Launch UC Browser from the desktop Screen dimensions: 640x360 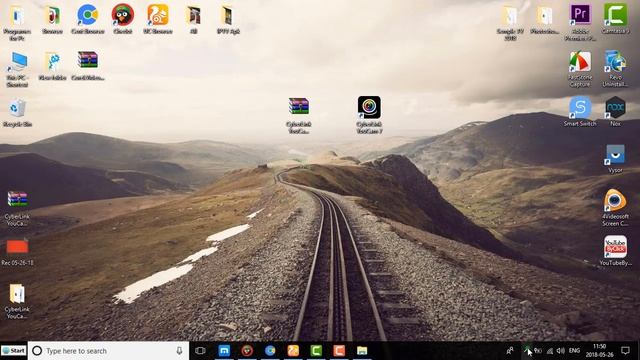tap(158, 16)
